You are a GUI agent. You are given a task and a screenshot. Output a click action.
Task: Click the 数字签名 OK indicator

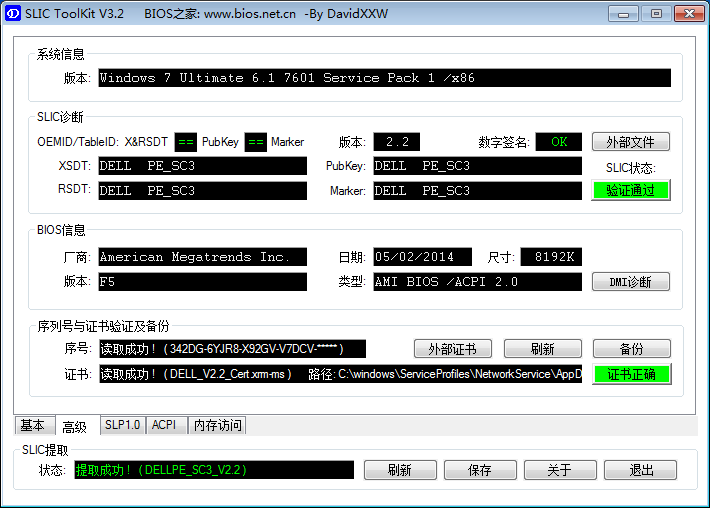(558, 142)
